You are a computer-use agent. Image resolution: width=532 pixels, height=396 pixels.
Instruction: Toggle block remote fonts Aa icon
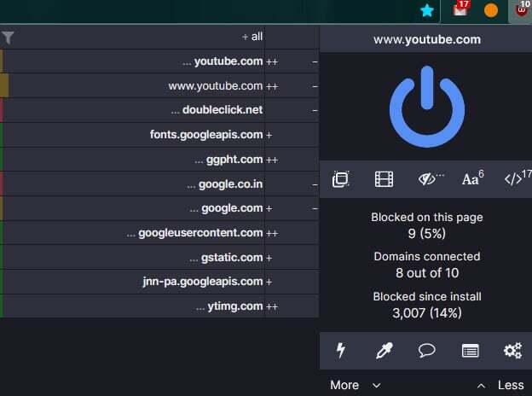coord(472,178)
